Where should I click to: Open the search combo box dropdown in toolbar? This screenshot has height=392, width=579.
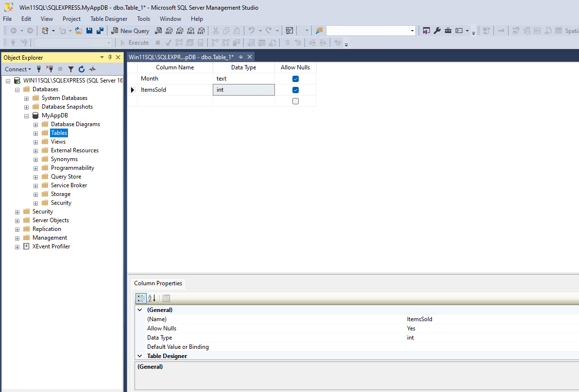(412, 31)
